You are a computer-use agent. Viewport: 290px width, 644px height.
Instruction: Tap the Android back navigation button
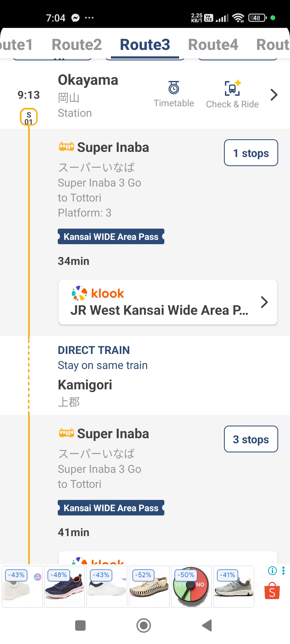click(207, 625)
